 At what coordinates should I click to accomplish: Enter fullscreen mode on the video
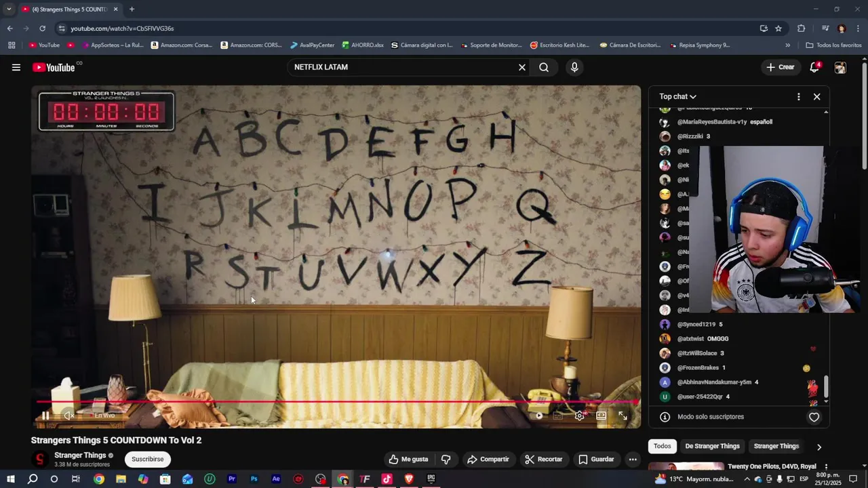coord(623,415)
